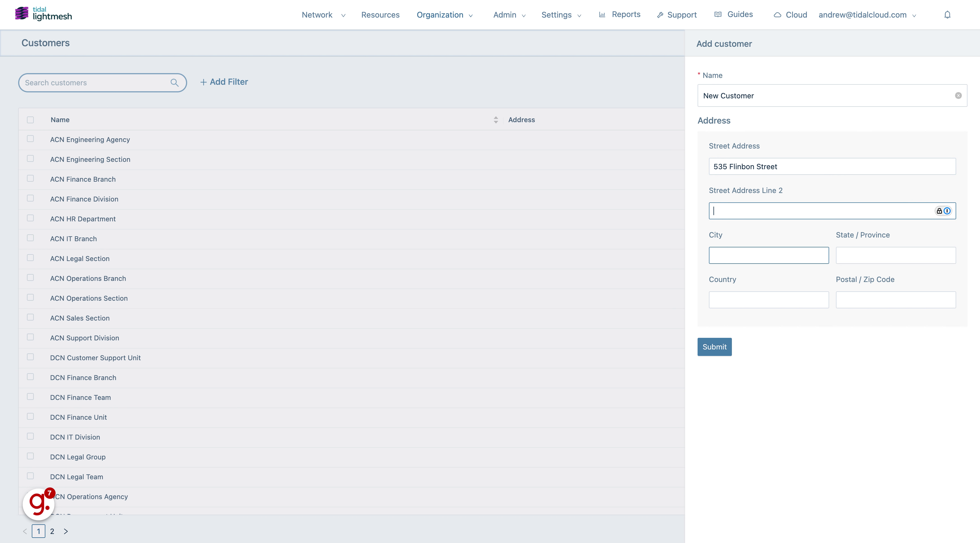This screenshot has width=980, height=543.
Task: Open the ACN Operations Branch customer
Action: pyautogui.click(x=88, y=278)
